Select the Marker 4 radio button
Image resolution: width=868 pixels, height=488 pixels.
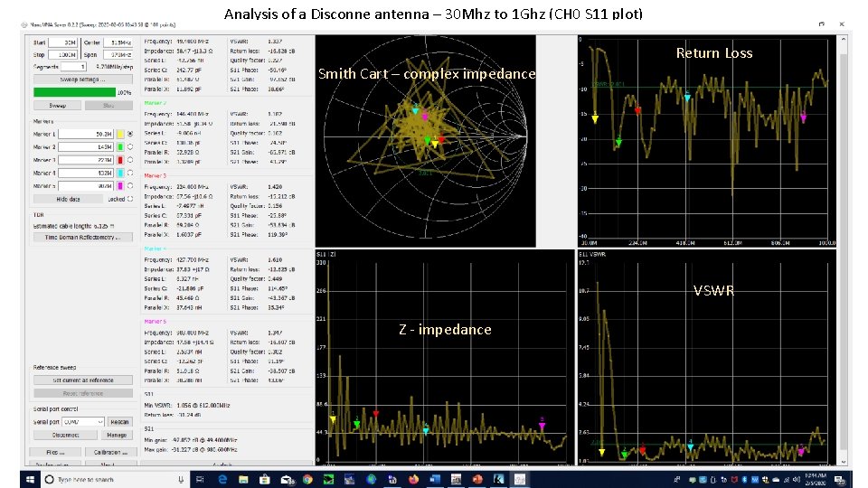(130, 173)
